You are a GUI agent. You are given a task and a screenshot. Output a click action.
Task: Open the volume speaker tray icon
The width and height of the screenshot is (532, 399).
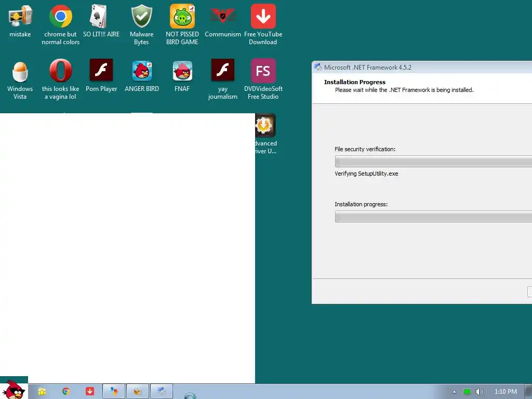point(479,392)
